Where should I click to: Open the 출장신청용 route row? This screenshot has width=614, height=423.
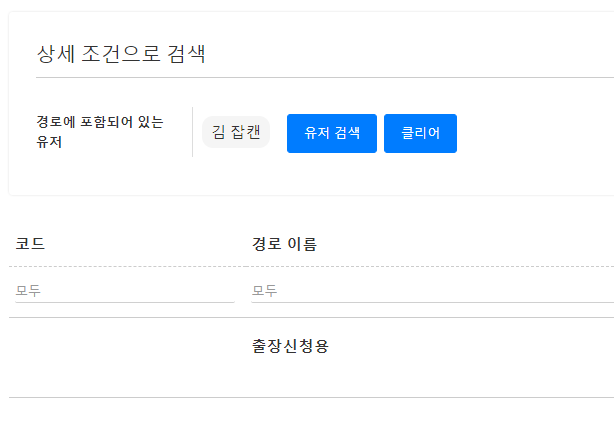pos(291,346)
